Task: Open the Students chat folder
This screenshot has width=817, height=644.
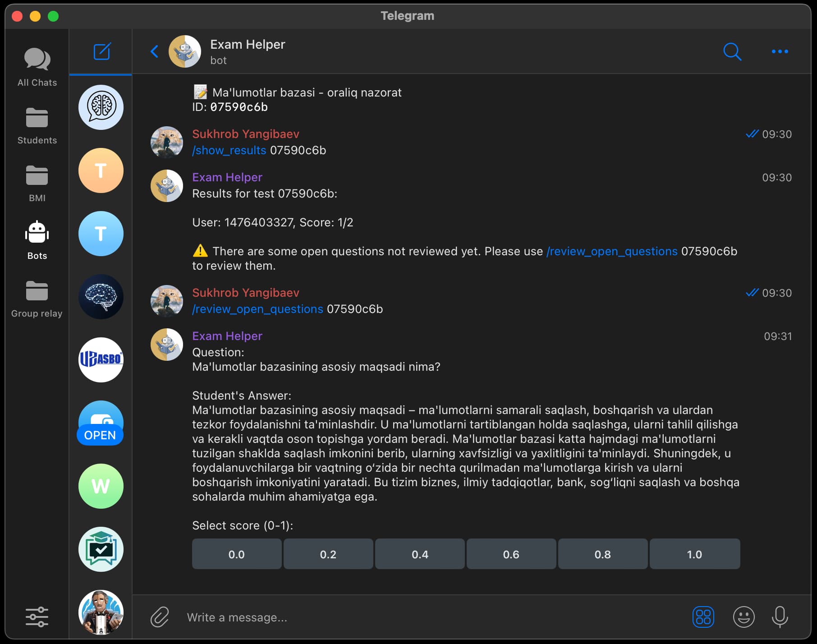Action: coord(37,126)
